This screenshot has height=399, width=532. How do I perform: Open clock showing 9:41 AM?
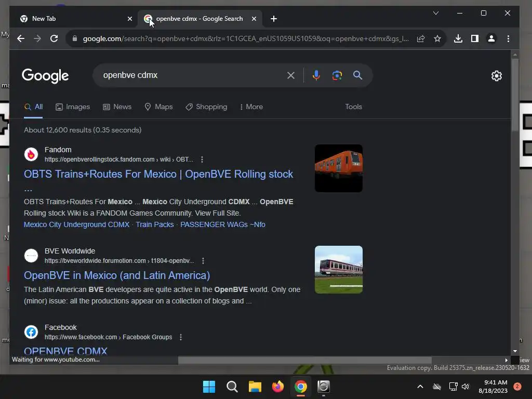point(493,387)
